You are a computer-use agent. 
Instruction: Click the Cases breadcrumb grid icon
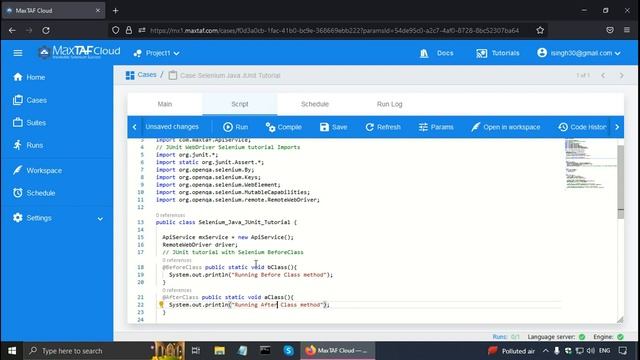[130, 75]
